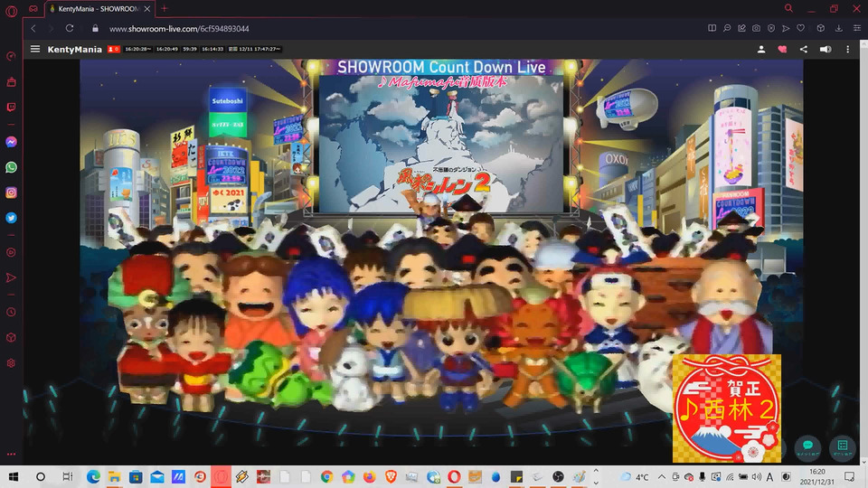Open the send-to-Flow arrow icon
868x488 pixels.
[x=786, y=28]
